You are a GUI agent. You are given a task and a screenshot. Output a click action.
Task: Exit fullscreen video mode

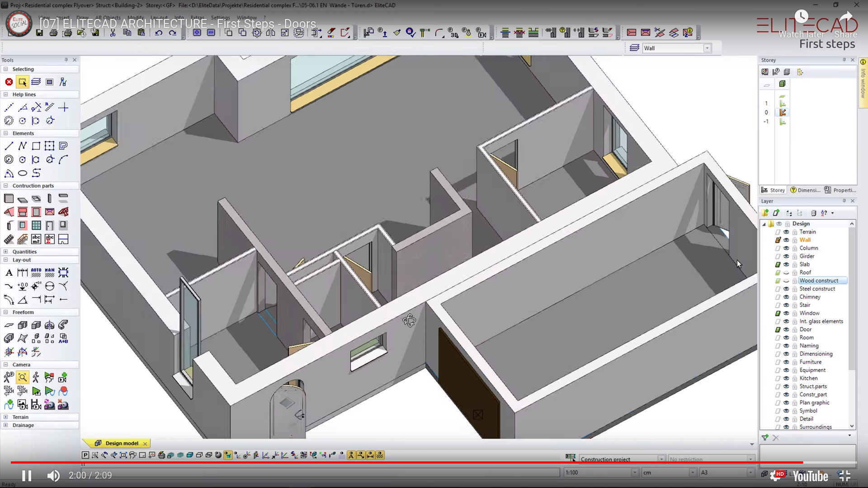pos(844,476)
